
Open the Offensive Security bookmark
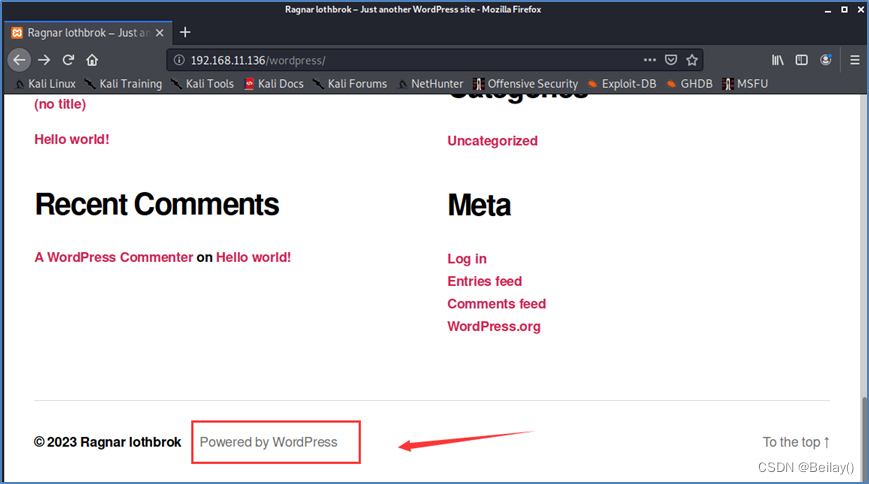click(525, 84)
